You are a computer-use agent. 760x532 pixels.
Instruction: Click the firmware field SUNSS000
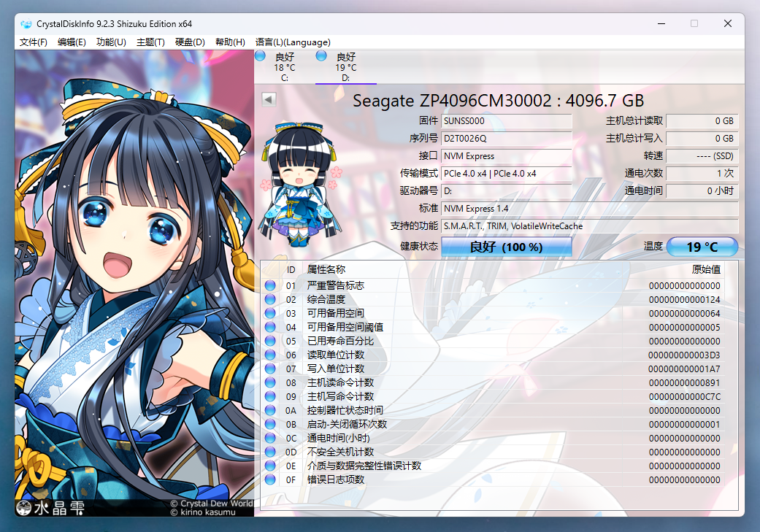(507, 121)
